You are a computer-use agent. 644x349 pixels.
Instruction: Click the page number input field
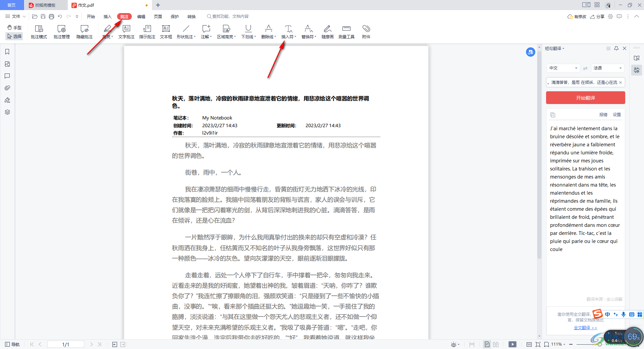coord(66,344)
